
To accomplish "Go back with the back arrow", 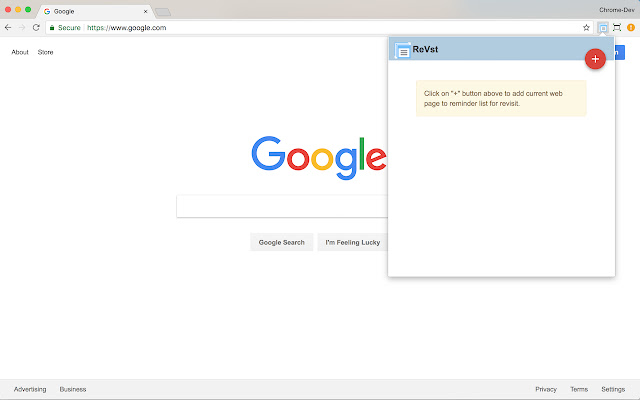I will [8, 27].
